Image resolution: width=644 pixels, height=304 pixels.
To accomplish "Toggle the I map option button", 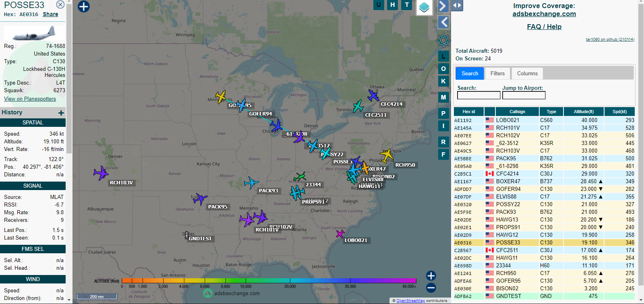I will (x=443, y=126).
